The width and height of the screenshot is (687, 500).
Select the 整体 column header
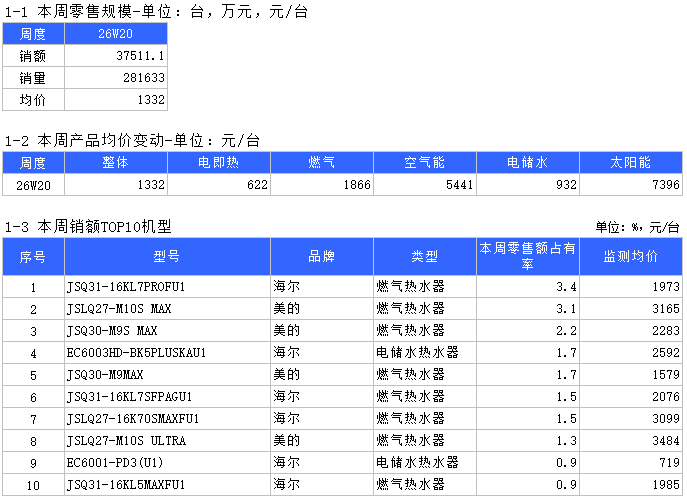coord(116,163)
